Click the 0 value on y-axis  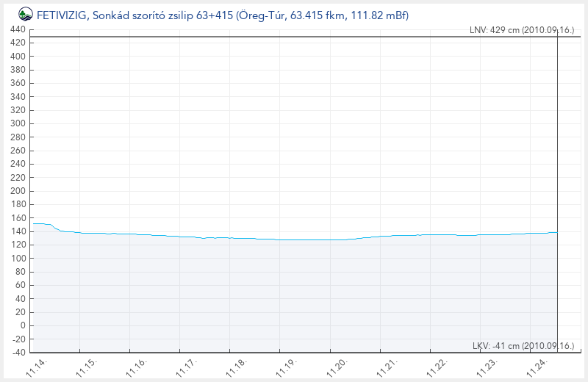(23, 325)
